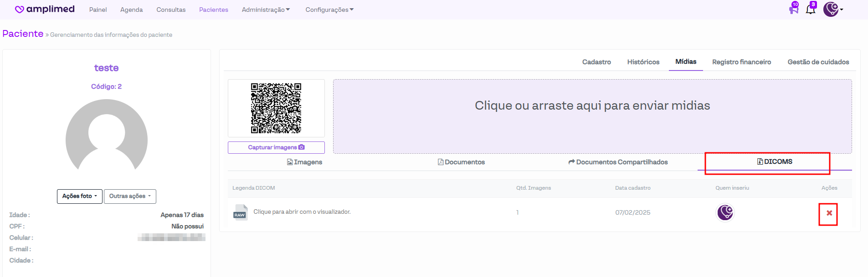
Task: Switch to the Registro financeiro tab
Action: [741, 62]
